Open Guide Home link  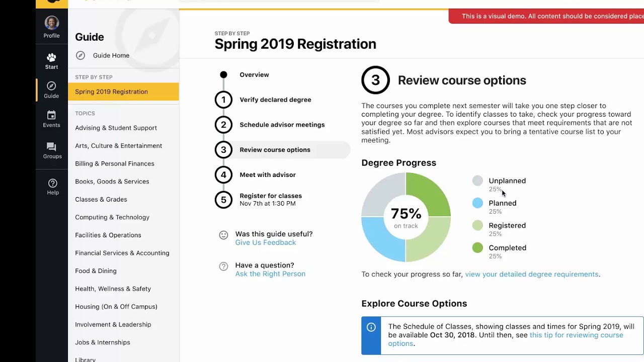click(x=111, y=55)
